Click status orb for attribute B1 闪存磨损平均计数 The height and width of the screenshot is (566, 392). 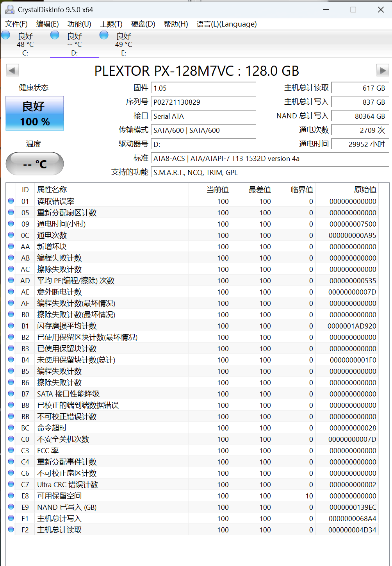click(11, 325)
